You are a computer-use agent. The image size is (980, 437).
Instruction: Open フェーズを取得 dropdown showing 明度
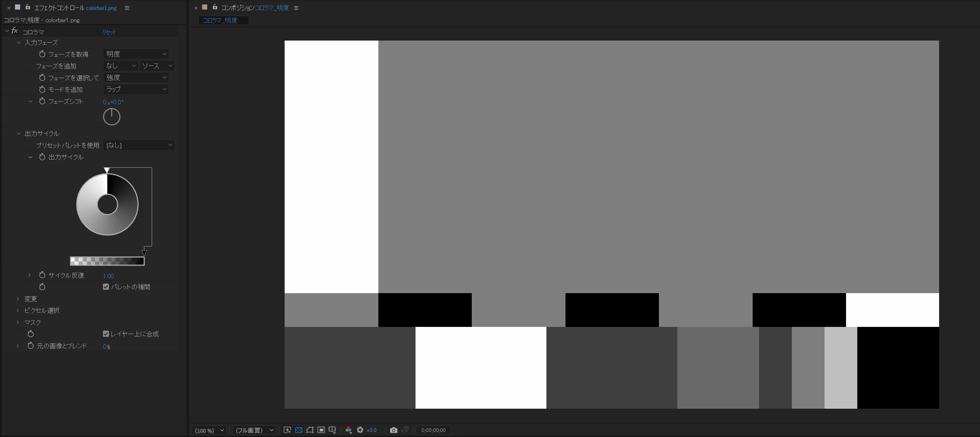click(x=136, y=54)
